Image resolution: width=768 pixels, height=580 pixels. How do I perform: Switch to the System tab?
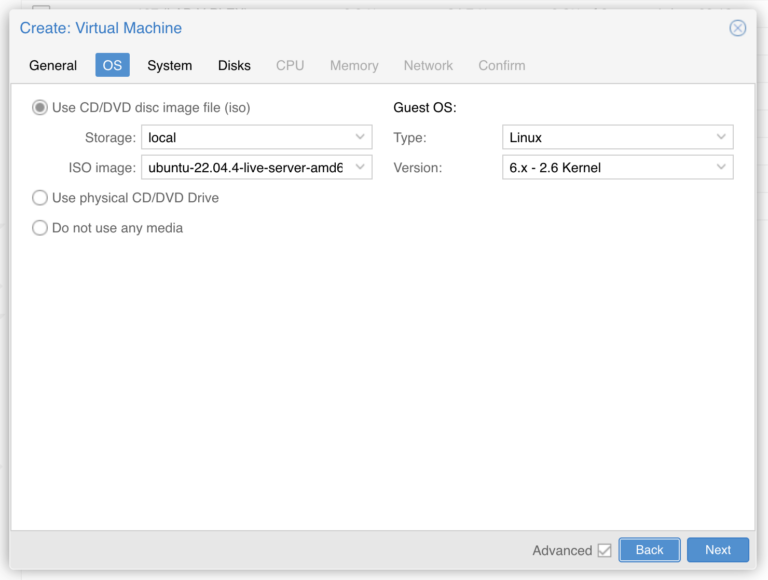(169, 65)
